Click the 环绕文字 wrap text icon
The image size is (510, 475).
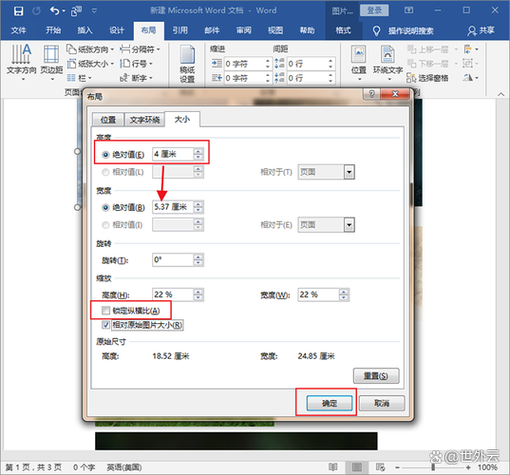(x=388, y=63)
